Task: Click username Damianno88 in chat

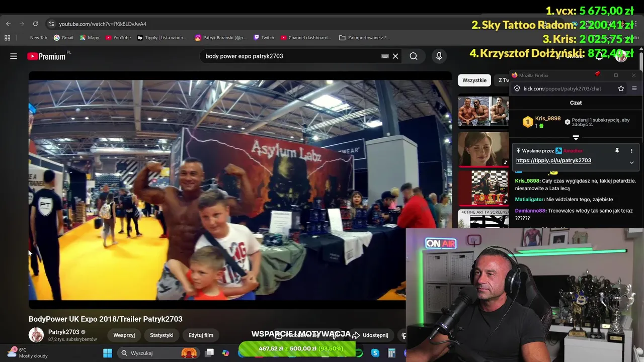Action: tap(530, 211)
